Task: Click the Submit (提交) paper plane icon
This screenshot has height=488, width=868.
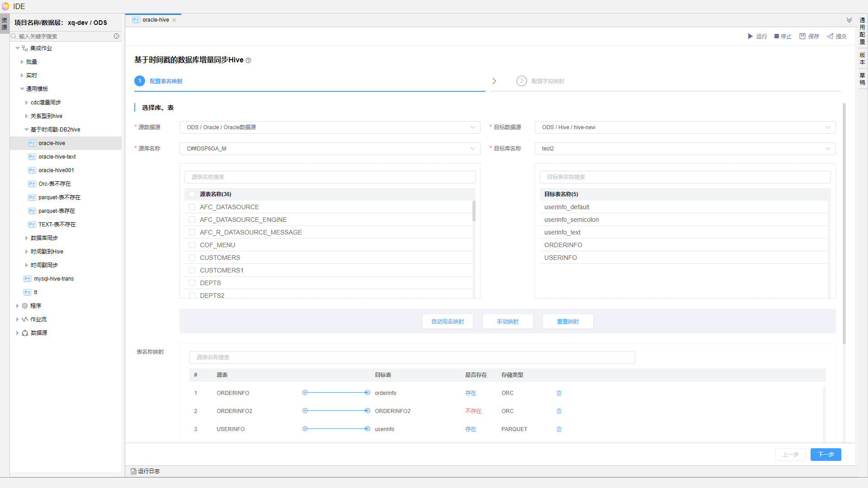Action: click(x=830, y=36)
